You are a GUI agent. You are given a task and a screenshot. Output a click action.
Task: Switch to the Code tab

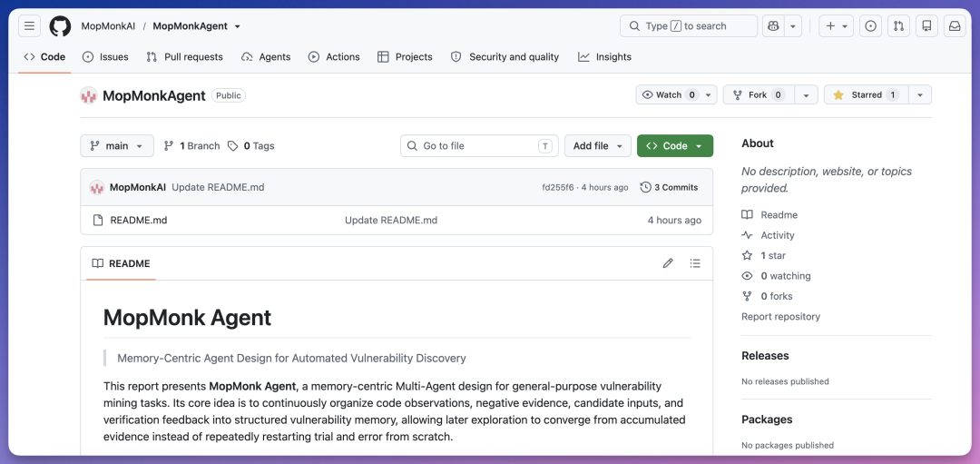44,57
